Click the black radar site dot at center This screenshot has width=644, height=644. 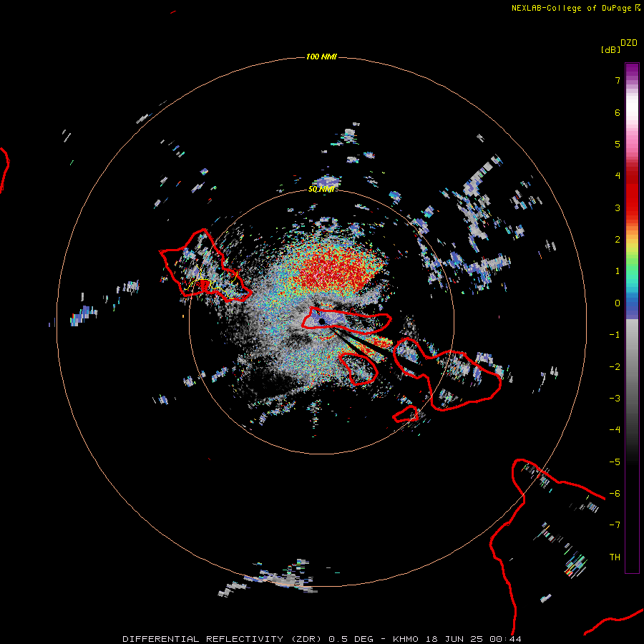[x=321, y=321]
